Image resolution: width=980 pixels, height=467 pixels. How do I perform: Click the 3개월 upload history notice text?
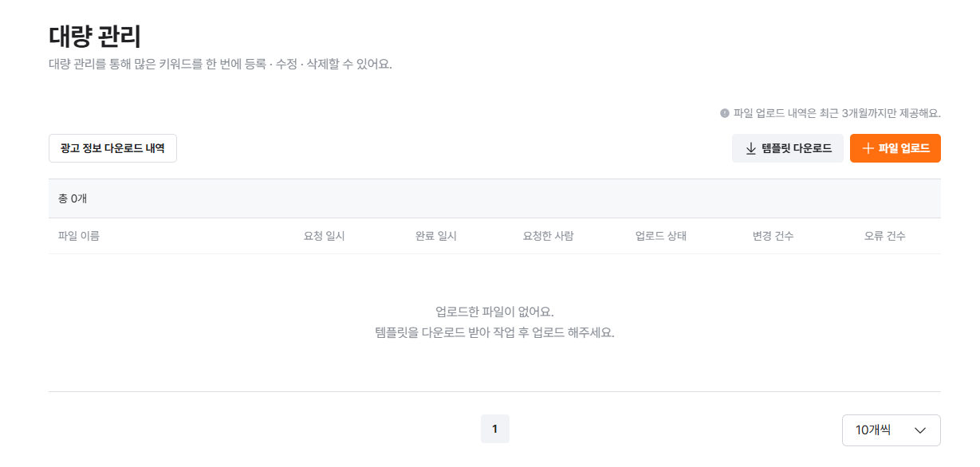(x=837, y=113)
